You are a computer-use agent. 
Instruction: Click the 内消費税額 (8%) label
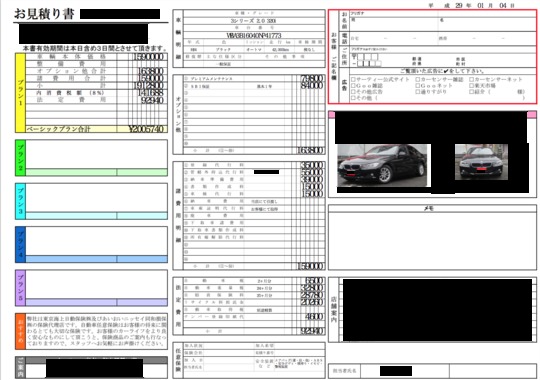[x=70, y=93]
